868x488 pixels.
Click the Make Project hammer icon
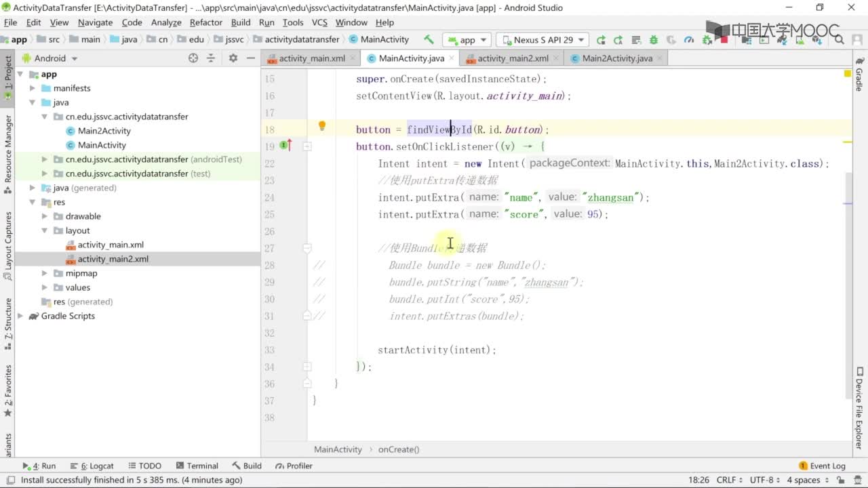[x=429, y=39]
